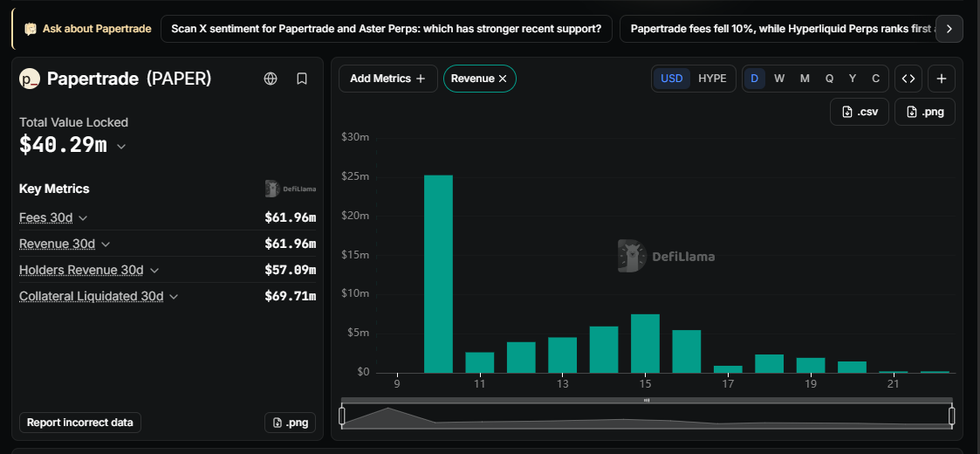Click the small revenue bar for day 17
980x454 pixels.
[728, 369]
